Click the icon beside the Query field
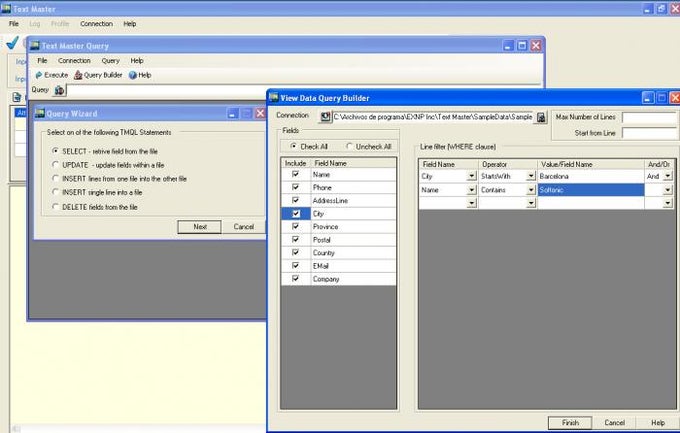The width and height of the screenshot is (680, 433). pos(59,90)
